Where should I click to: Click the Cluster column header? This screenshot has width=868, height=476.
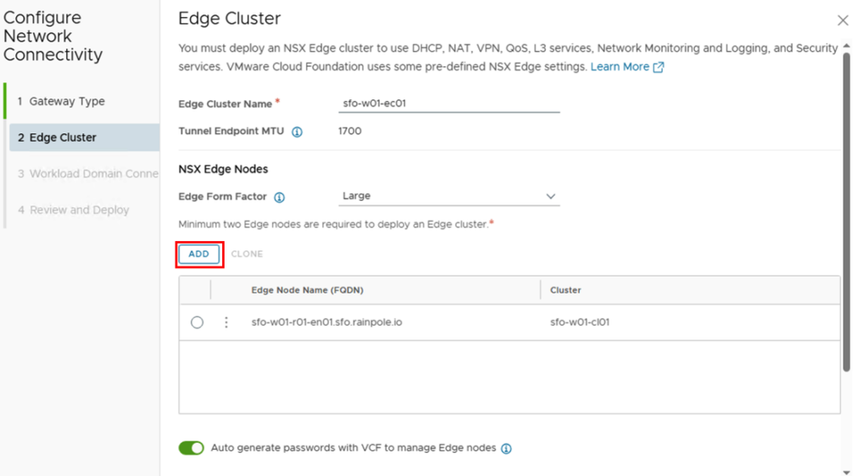point(565,290)
